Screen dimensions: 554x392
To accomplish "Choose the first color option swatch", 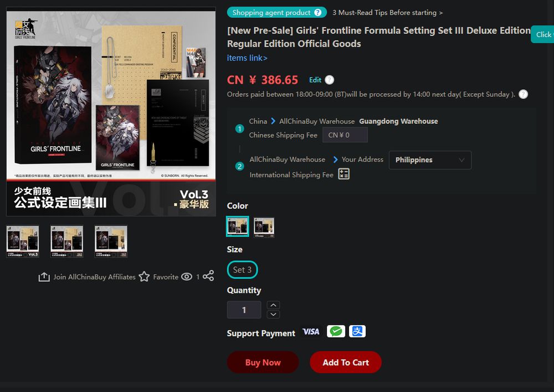I will pos(238,226).
